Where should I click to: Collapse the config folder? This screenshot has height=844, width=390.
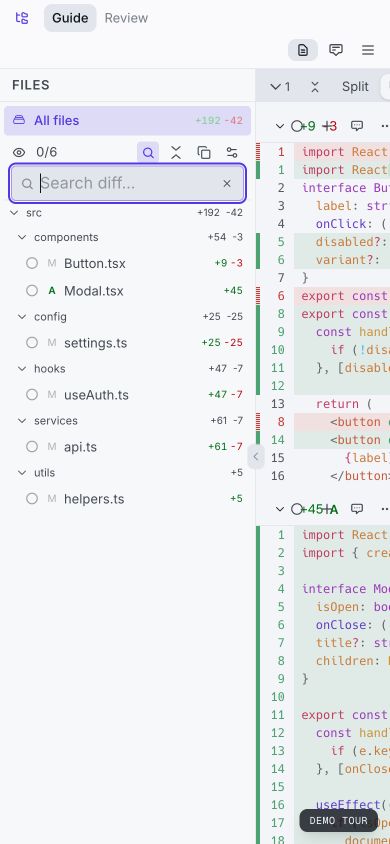22,316
